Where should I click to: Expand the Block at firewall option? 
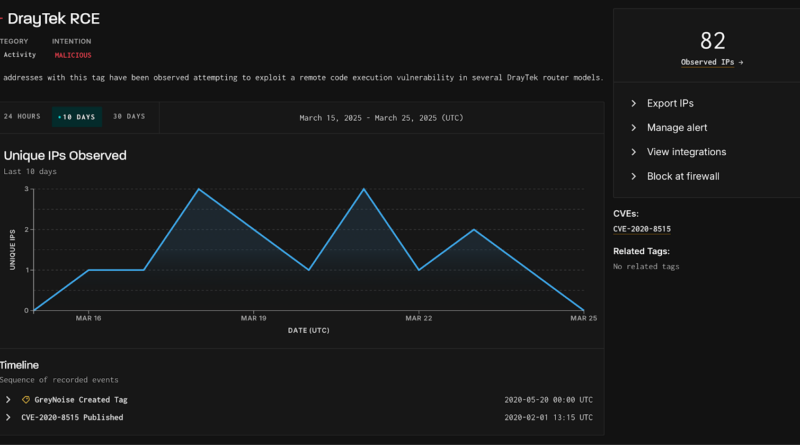tap(683, 177)
